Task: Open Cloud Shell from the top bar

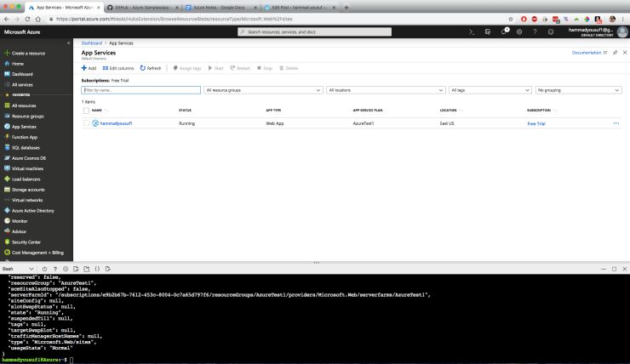Action: click(472, 31)
